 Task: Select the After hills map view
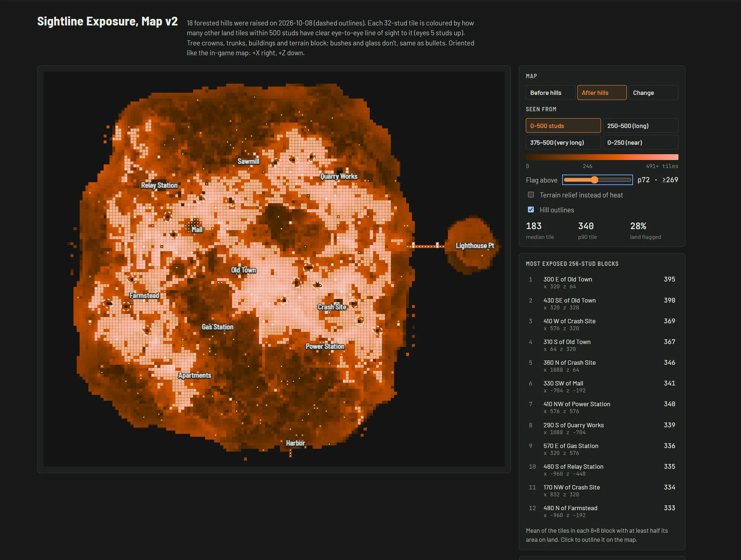[x=602, y=93]
